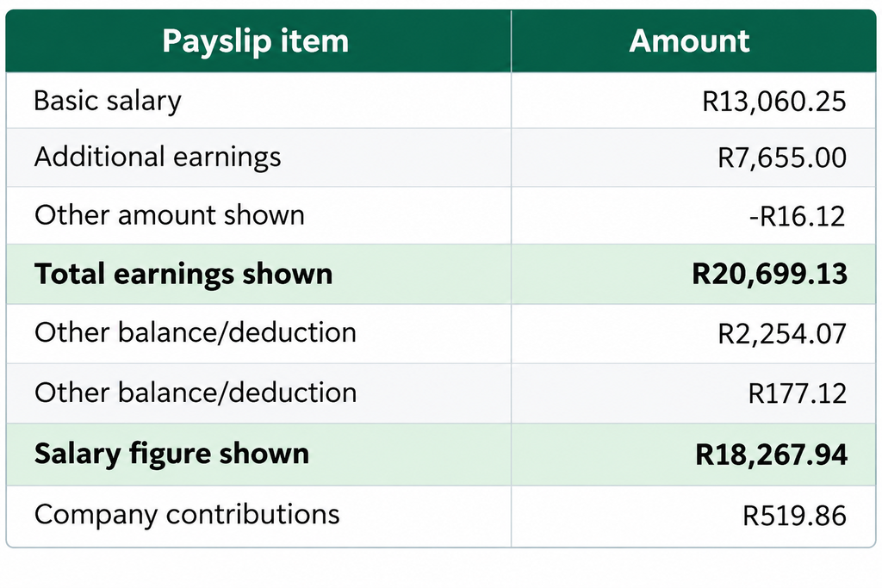Select the R177.12 deduction amount
This screenshot has height=588, width=882.
click(x=797, y=393)
